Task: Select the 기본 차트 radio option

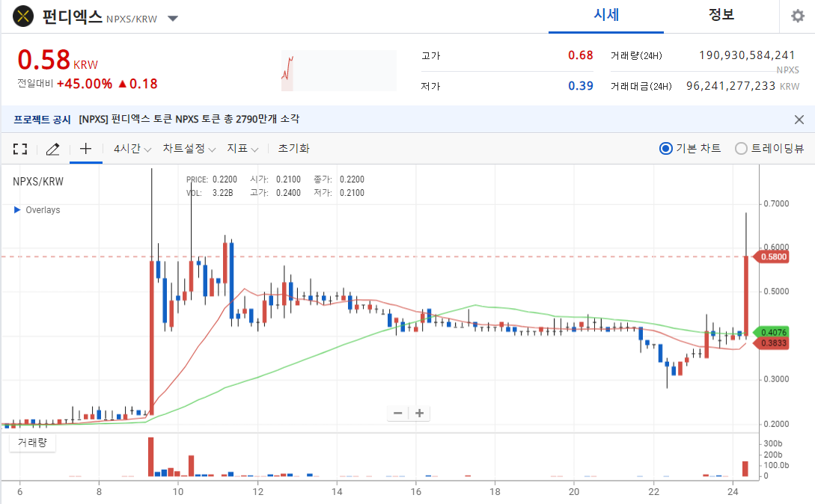Action: click(690, 149)
